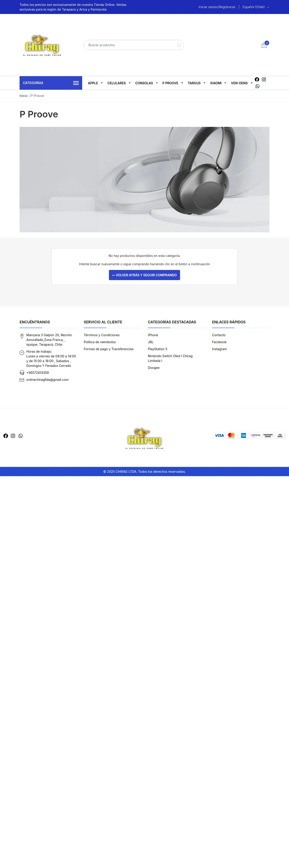Expand the CELULARES menu arrow

click(129, 83)
